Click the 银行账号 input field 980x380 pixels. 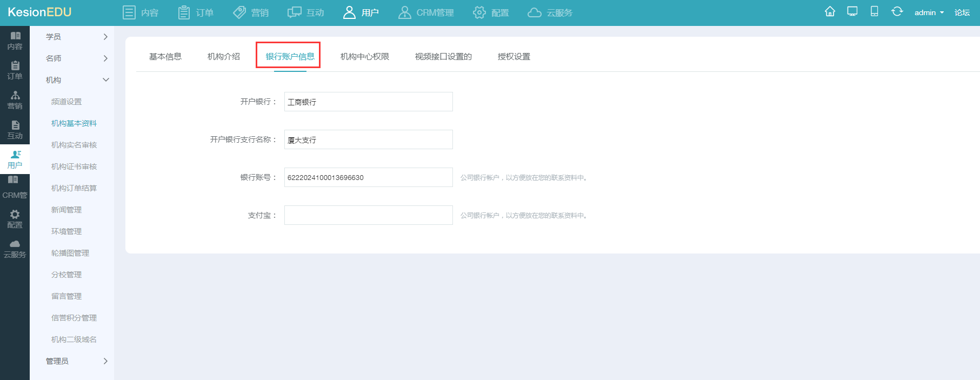click(369, 177)
